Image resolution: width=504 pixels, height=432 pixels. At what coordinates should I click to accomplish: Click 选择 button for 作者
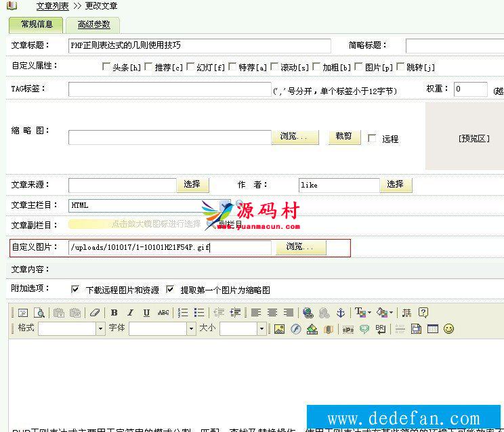(396, 185)
